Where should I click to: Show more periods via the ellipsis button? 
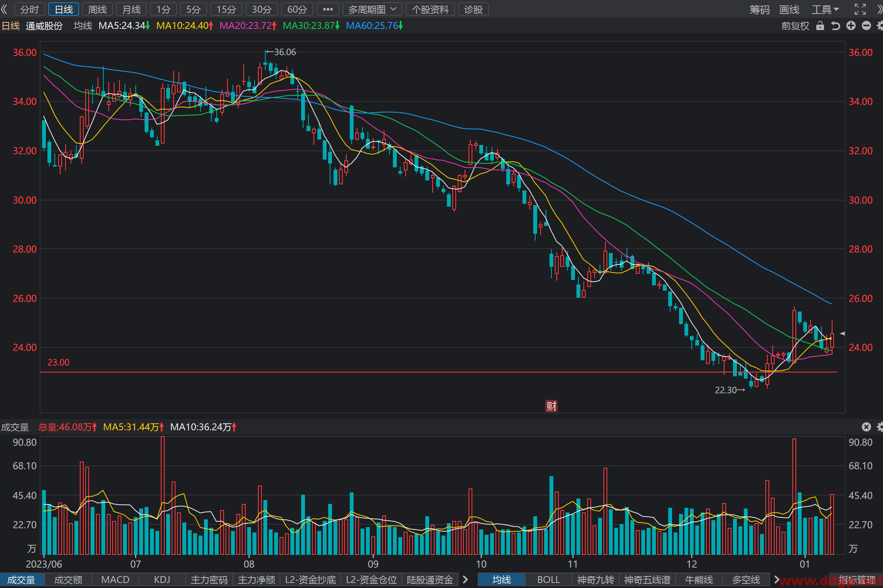[328, 9]
